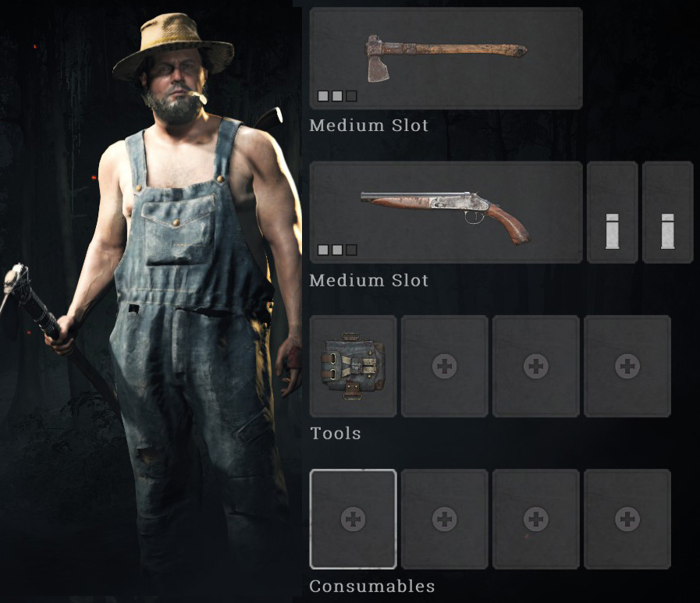The image size is (700, 603).
Task: Add item to second Tools slot
Action: 444,367
